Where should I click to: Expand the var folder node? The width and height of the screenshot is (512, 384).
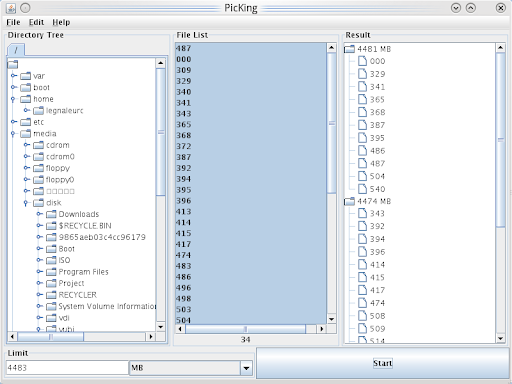(14, 76)
